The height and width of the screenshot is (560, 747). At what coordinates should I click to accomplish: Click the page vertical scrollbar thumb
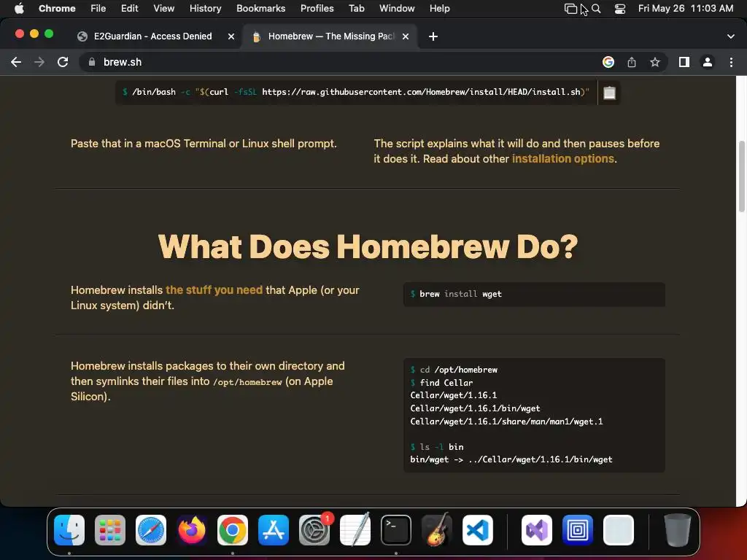(742, 176)
